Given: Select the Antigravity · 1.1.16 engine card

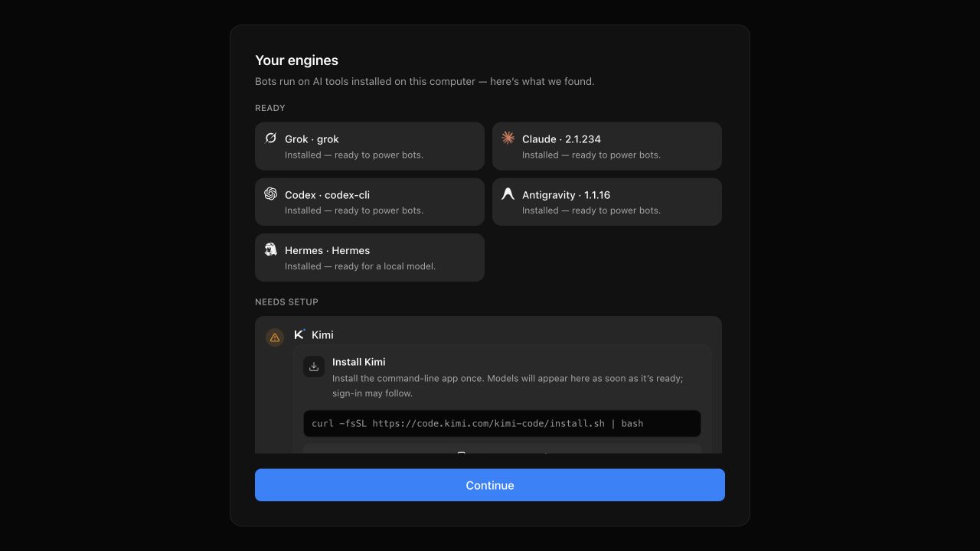Looking at the screenshot, I should (607, 202).
